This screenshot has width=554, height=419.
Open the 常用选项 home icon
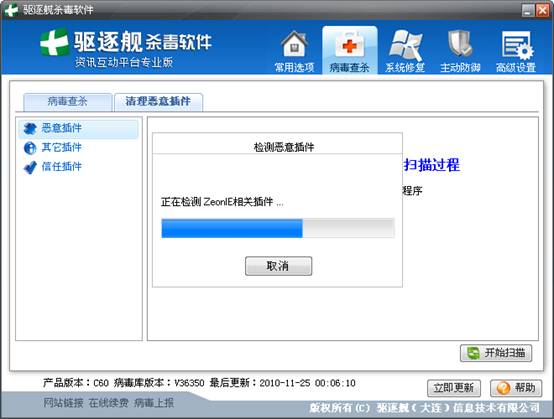point(294,45)
